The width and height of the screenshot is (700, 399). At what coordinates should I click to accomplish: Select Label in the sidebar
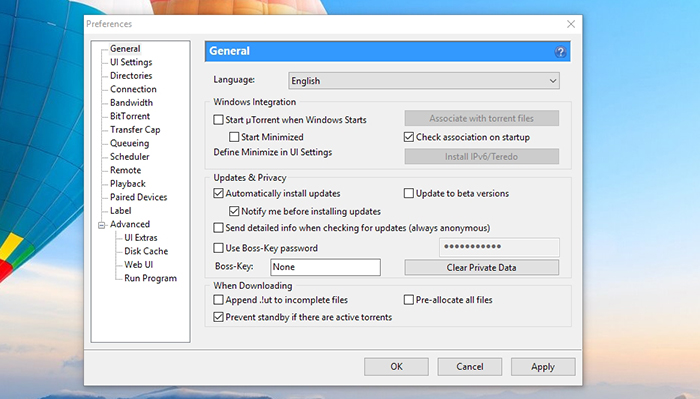[121, 210]
